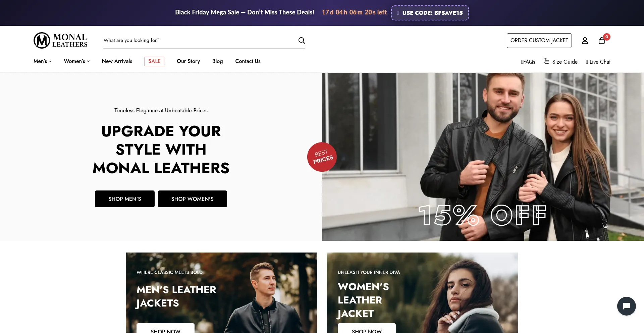The width and height of the screenshot is (644, 333).
Task: Copy the BFSAVE15 promo code
Action: (x=430, y=13)
